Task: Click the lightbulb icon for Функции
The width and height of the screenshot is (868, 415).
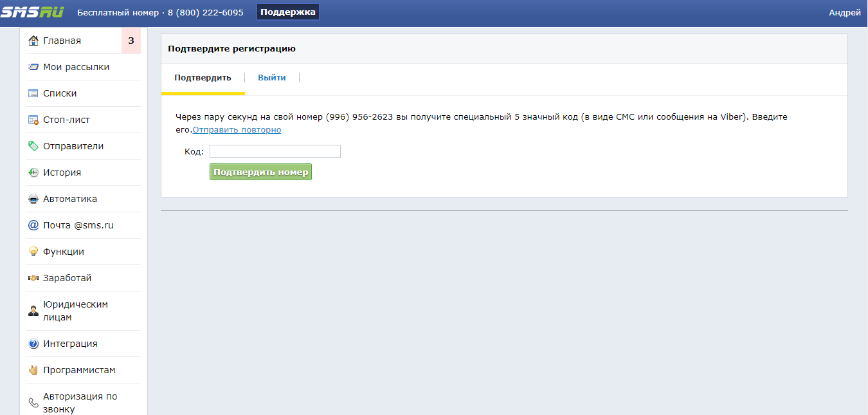Action: tap(33, 252)
